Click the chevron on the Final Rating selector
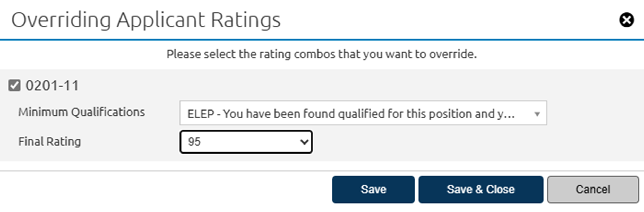Viewport: 644px width, 212px height. pos(305,141)
